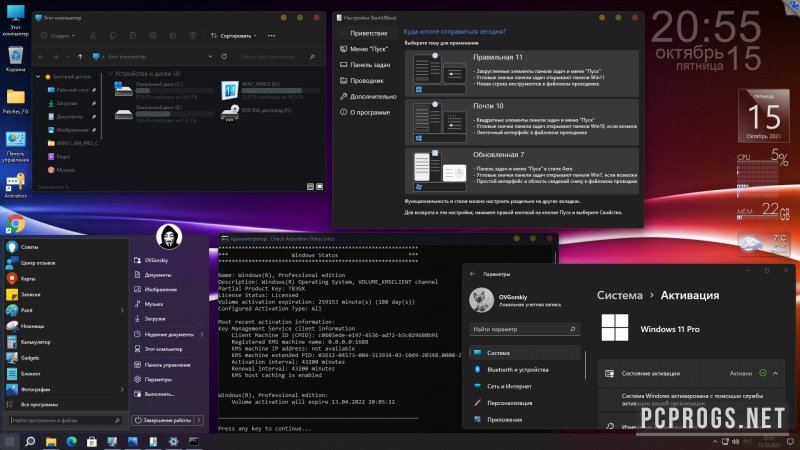Click the Settings back arrow
The width and height of the screenshot is (800, 450).
[x=472, y=274]
